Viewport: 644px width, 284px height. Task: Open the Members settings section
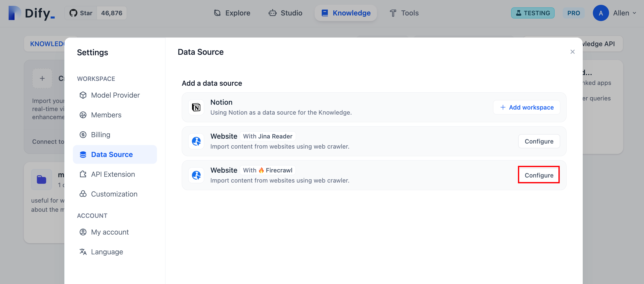[106, 115]
